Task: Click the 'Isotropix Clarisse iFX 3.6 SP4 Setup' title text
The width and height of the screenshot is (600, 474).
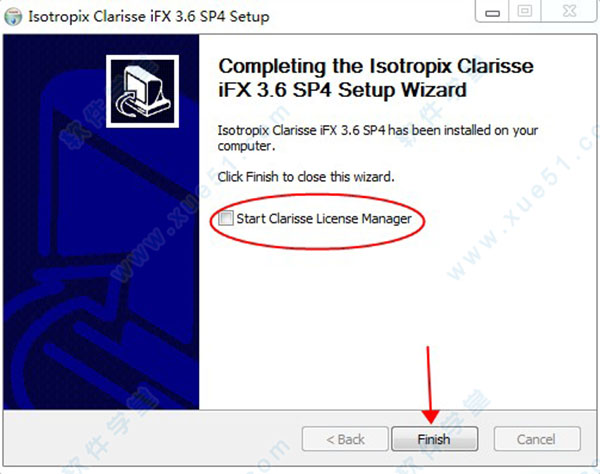Action: (x=149, y=17)
